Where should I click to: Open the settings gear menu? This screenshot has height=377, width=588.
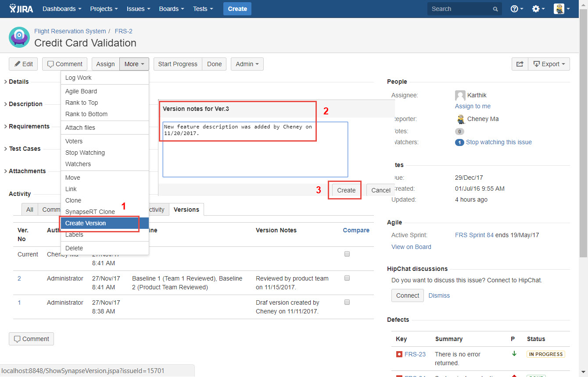538,9
